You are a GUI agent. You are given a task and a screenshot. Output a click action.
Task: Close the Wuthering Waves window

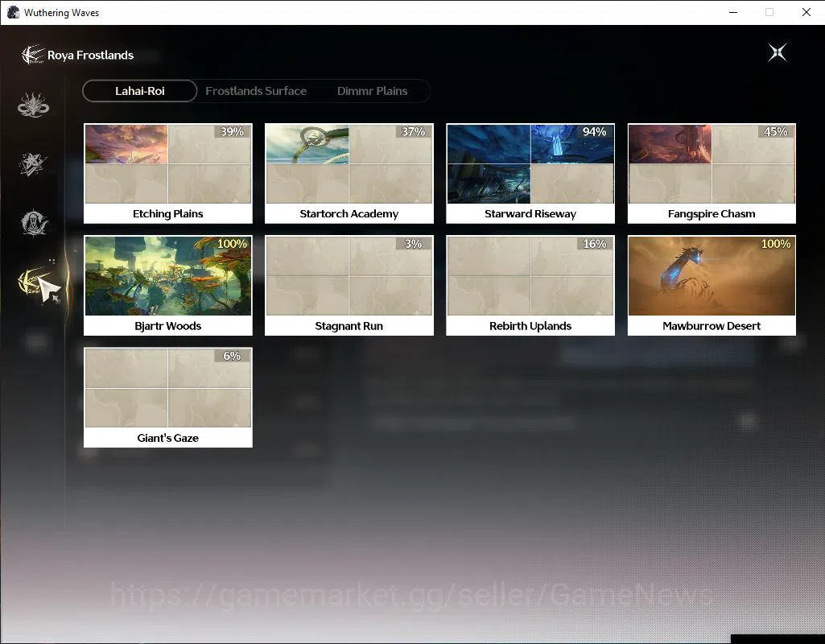[806, 12]
